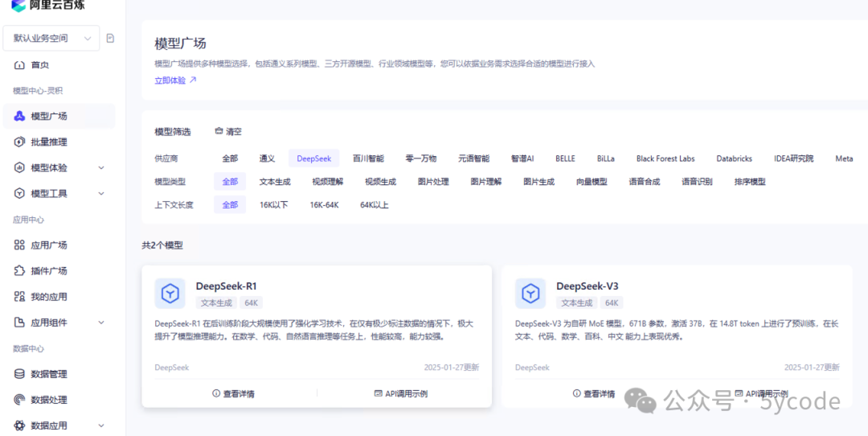Screen dimensions: 868x436
Task: Click the 首页 home icon
Action: click(x=19, y=65)
